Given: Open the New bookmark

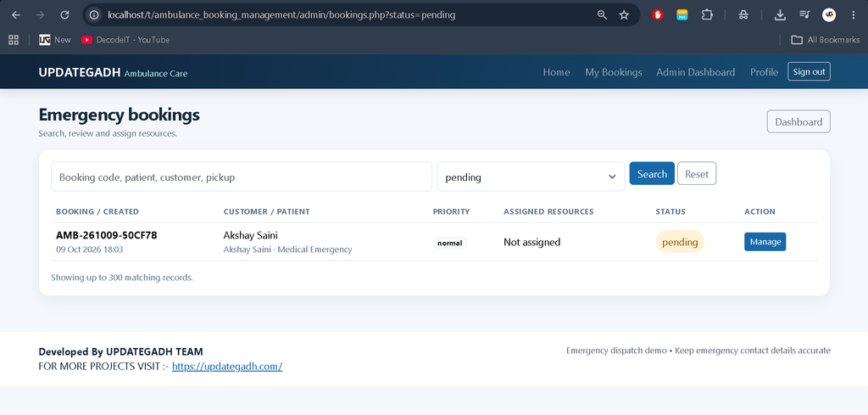Looking at the screenshot, I should pos(55,40).
